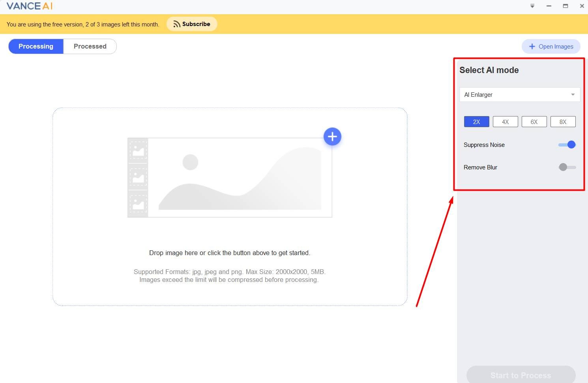Viewport: 588px width, 383px height.
Task: Open the title bar dropdown menu icon
Action: click(532, 6)
